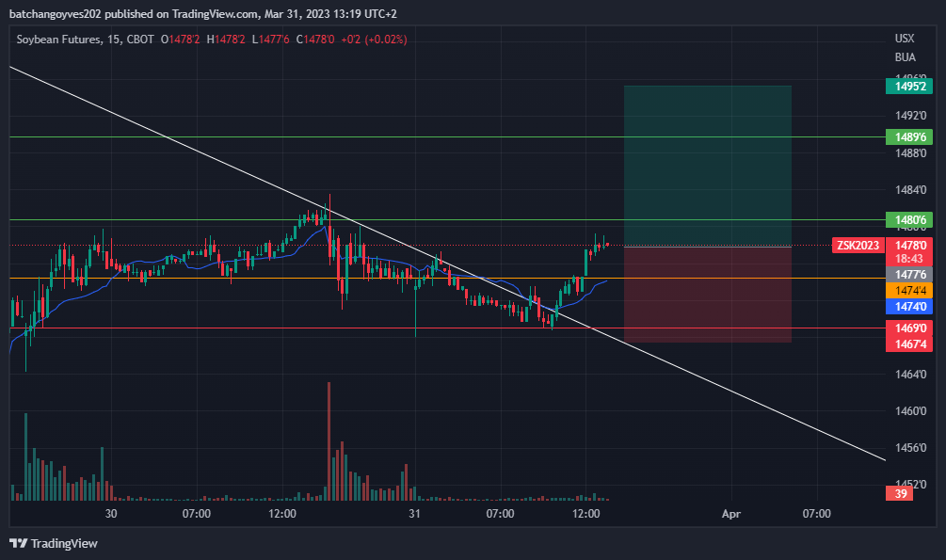This screenshot has width=946, height=560.
Task: Click the 18:43 countdown label
Action: point(909,259)
